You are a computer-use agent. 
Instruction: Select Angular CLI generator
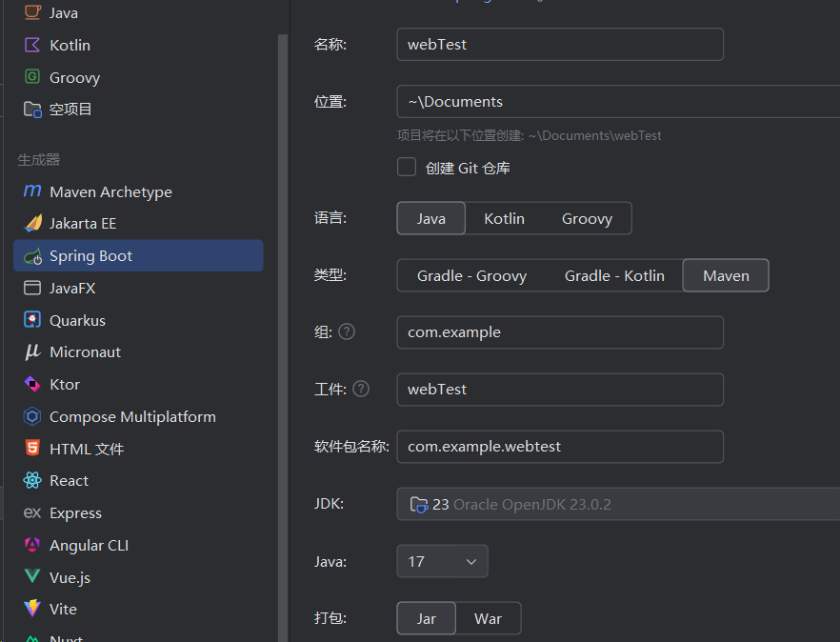[x=138, y=545]
